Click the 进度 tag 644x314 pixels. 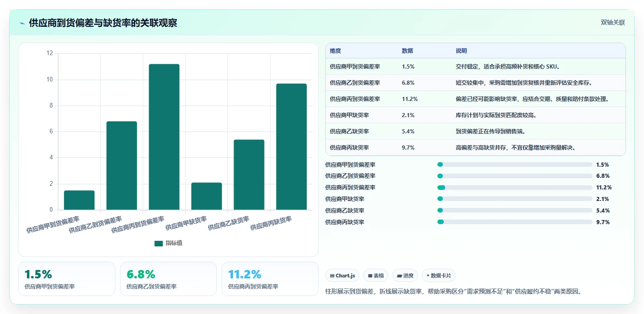[x=405, y=276]
